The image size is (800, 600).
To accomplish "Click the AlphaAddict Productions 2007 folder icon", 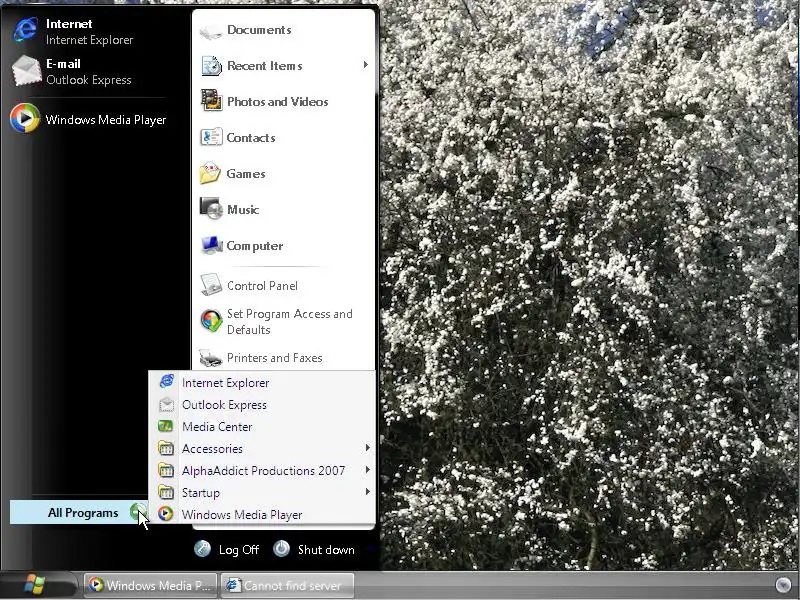I will [166, 470].
